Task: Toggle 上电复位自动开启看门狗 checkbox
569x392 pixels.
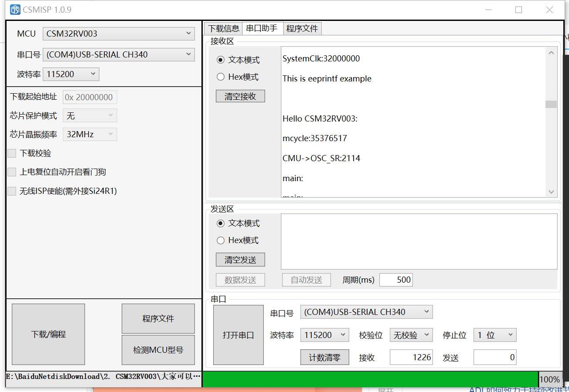Action: (12, 172)
